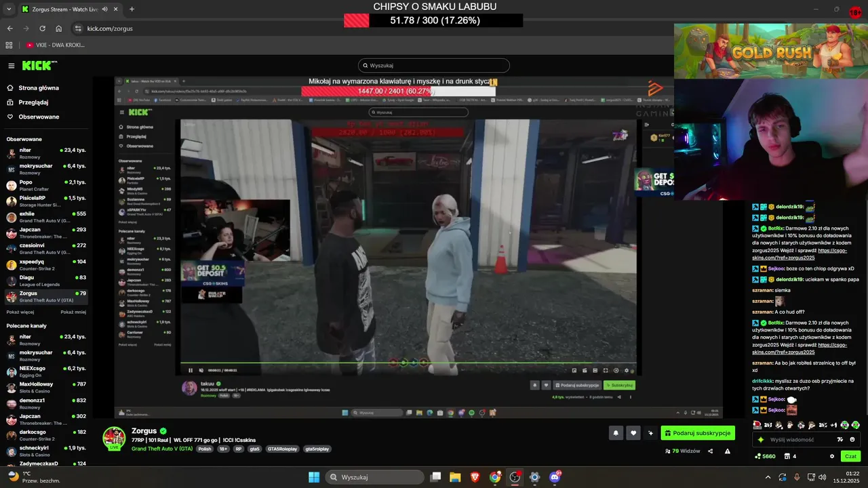Click the volume speaker tray icon
This screenshot has width=868, height=488.
click(822, 477)
